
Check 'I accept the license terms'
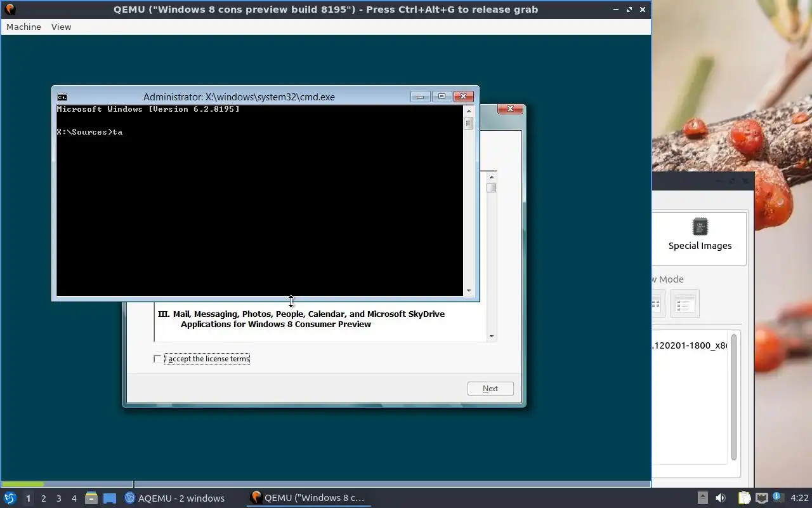coord(157,359)
